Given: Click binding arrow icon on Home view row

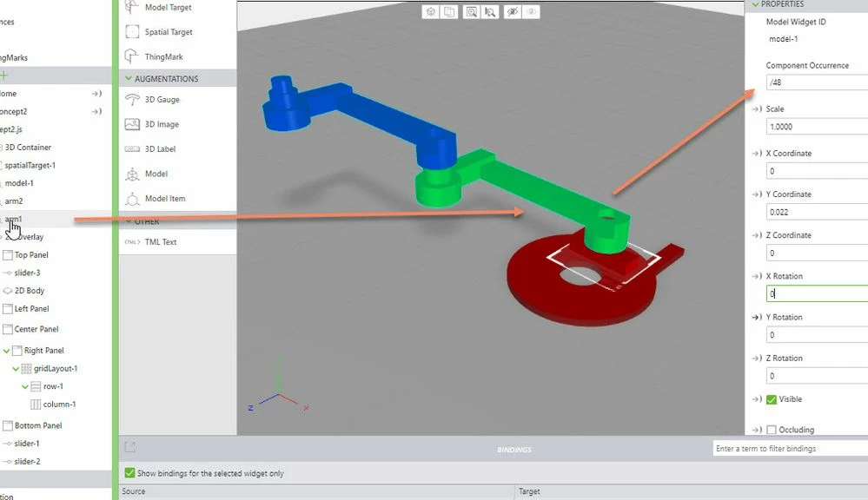Looking at the screenshot, I should click(96, 94).
